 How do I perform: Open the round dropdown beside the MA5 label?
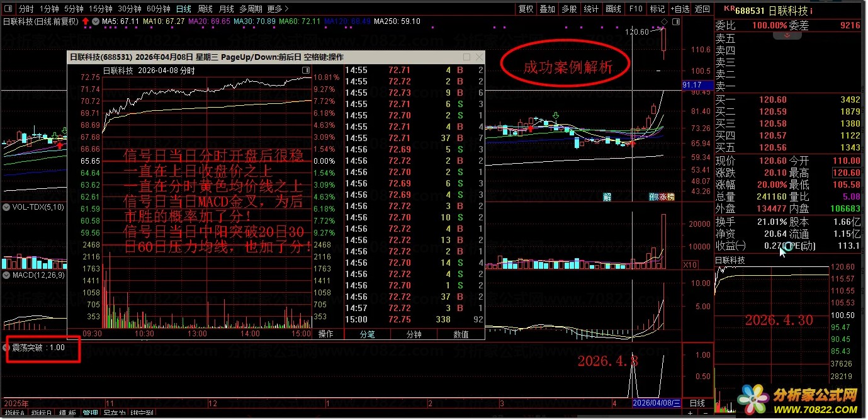click(x=96, y=21)
